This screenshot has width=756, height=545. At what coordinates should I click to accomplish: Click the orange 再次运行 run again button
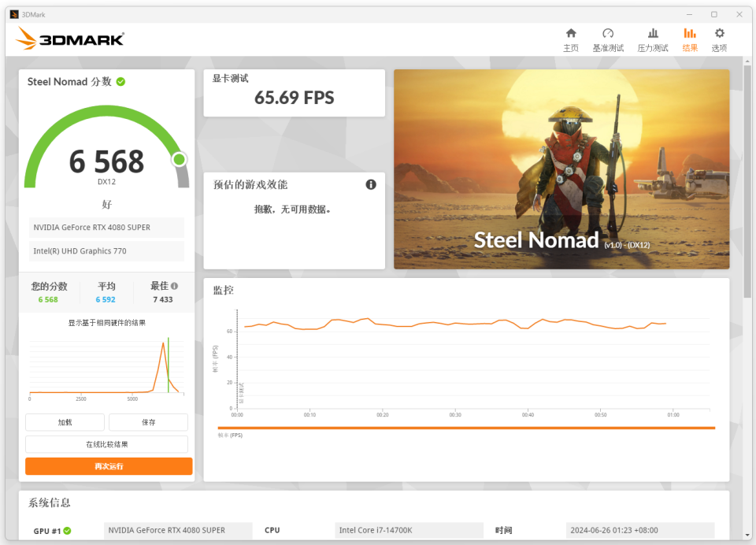tap(109, 466)
